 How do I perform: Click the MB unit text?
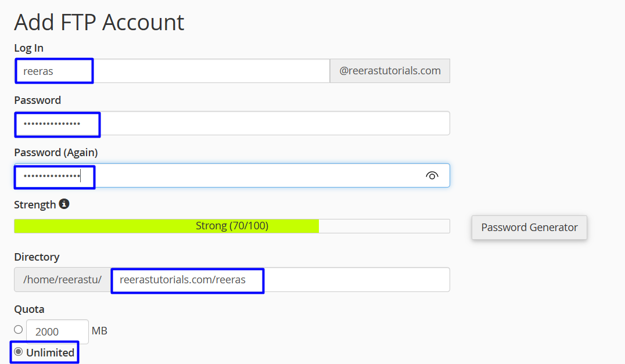[99, 331]
